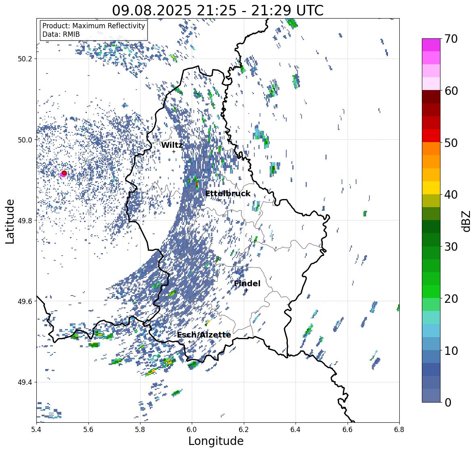Click the 6.6 longitude tick label
The height and width of the screenshot is (451, 476).
point(348,429)
